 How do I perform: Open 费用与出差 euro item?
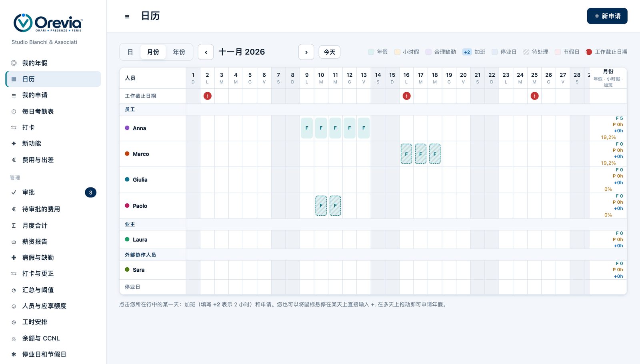[53, 160]
